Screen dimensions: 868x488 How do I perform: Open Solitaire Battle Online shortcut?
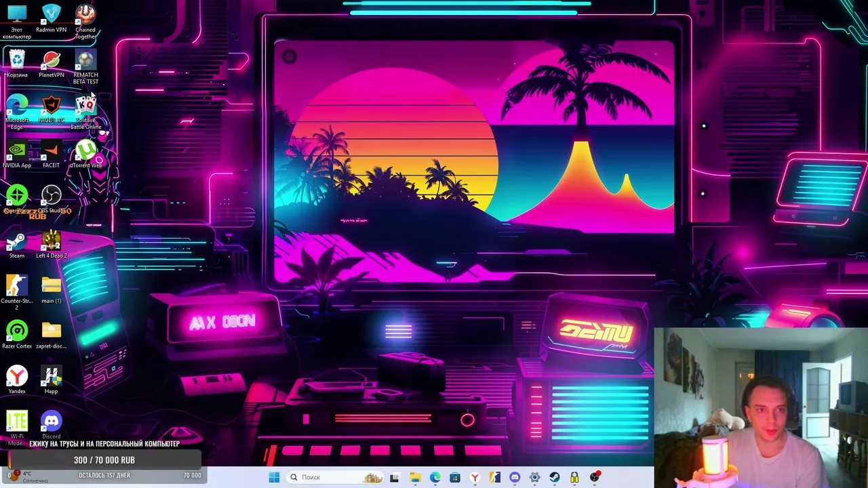(x=85, y=112)
